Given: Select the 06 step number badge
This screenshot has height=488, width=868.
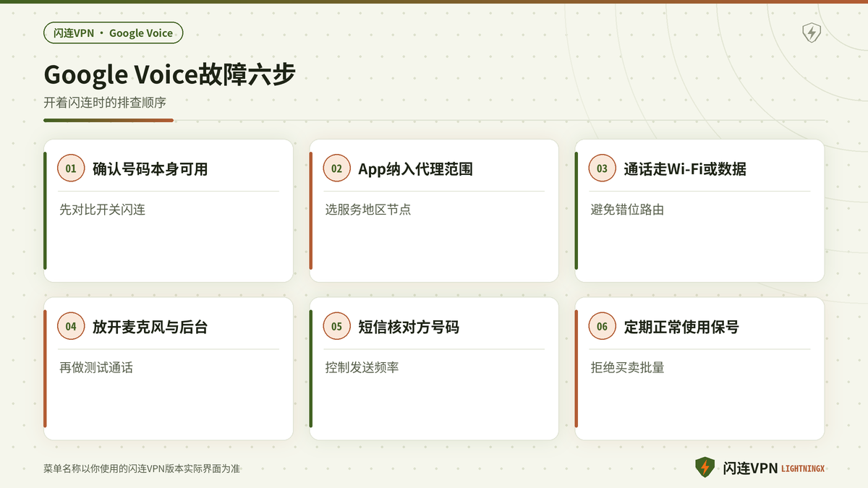Looking at the screenshot, I should 602,327.
